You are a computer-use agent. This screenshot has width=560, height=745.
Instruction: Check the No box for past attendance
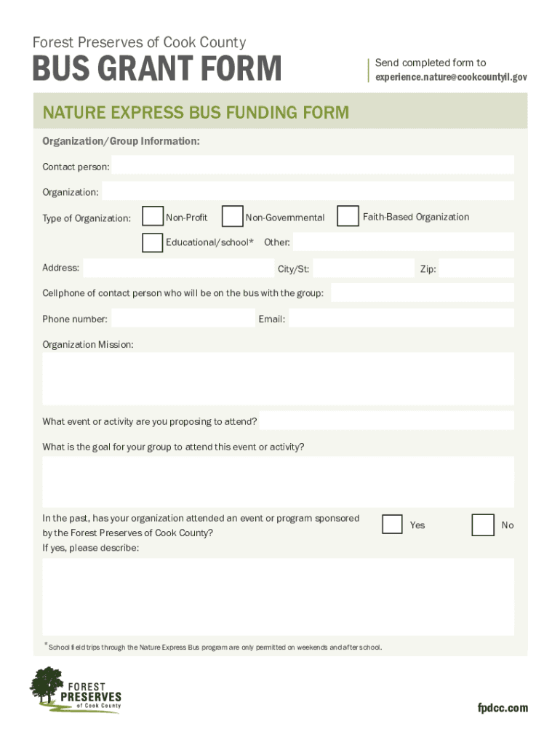(483, 525)
